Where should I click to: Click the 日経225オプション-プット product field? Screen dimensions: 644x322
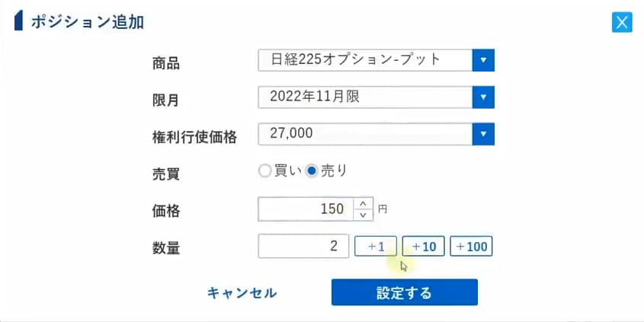365,60
